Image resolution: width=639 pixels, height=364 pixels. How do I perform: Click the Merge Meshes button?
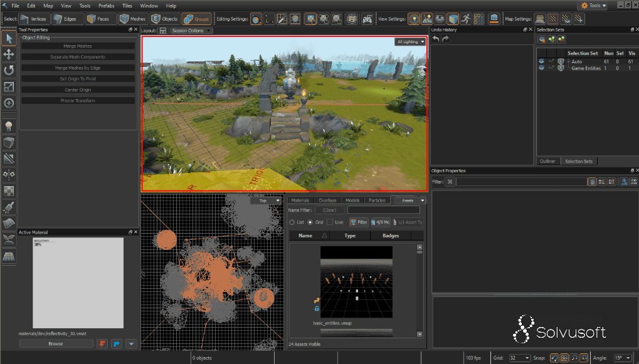point(78,46)
